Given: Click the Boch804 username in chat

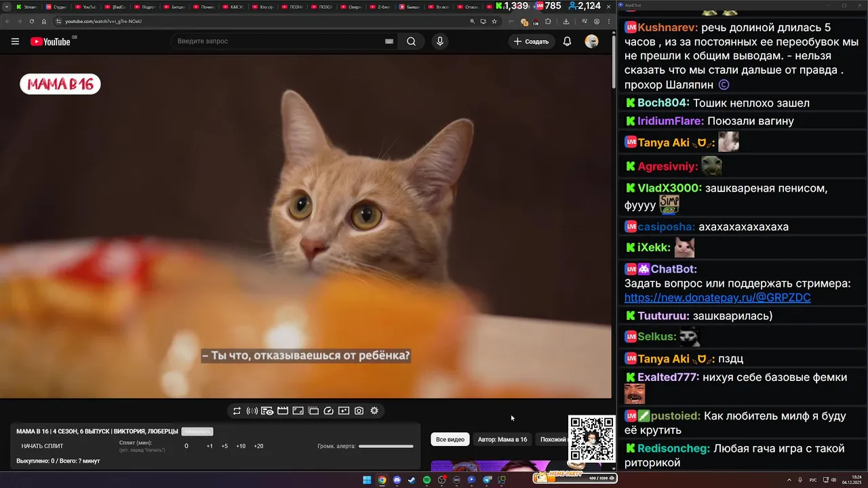Looking at the screenshot, I should point(663,103).
